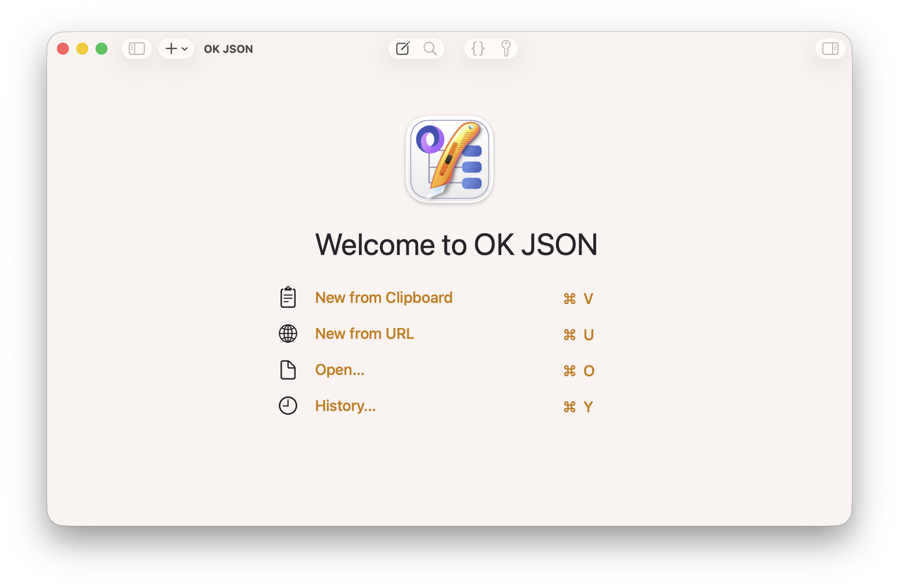Screen dimensions: 899x588
Task: Maximize the window with green button
Action: click(101, 49)
